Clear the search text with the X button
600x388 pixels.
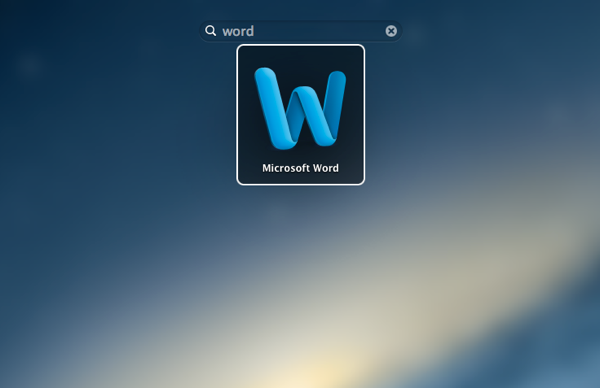point(391,31)
